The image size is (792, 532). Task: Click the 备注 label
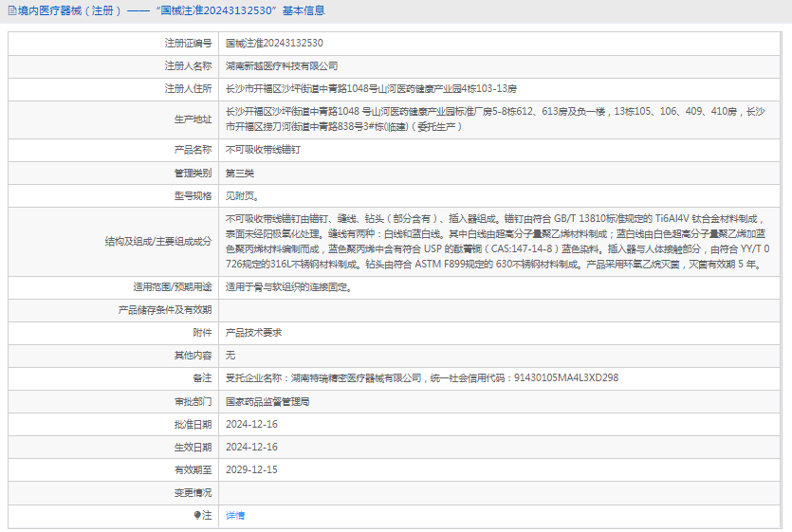(202, 378)
